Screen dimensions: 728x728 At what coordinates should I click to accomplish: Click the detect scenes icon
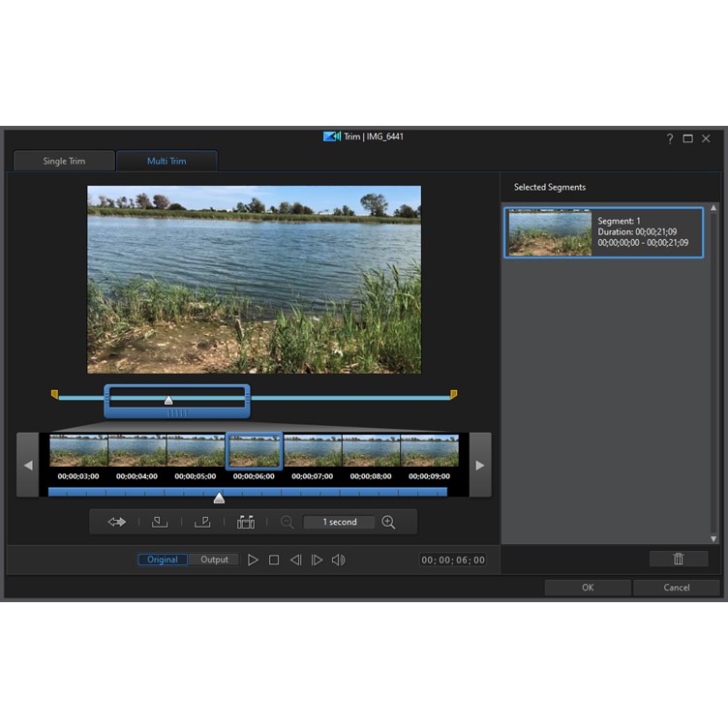point(246,522)
